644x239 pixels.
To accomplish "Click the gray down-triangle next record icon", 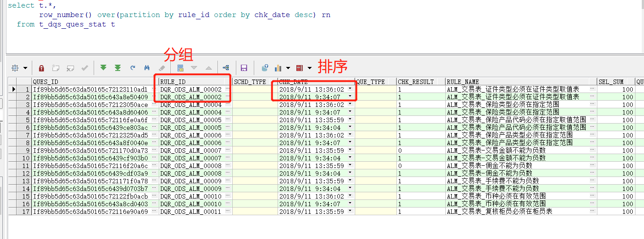I will click(x=194, y=68).
